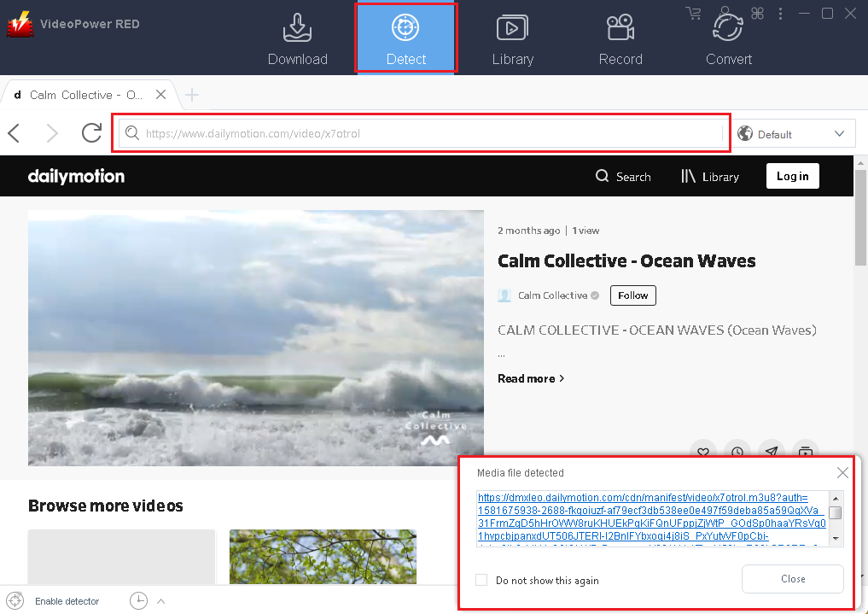
Task: Click the four-leaf grid icon in title bar
Action: [x=756, y=13]
